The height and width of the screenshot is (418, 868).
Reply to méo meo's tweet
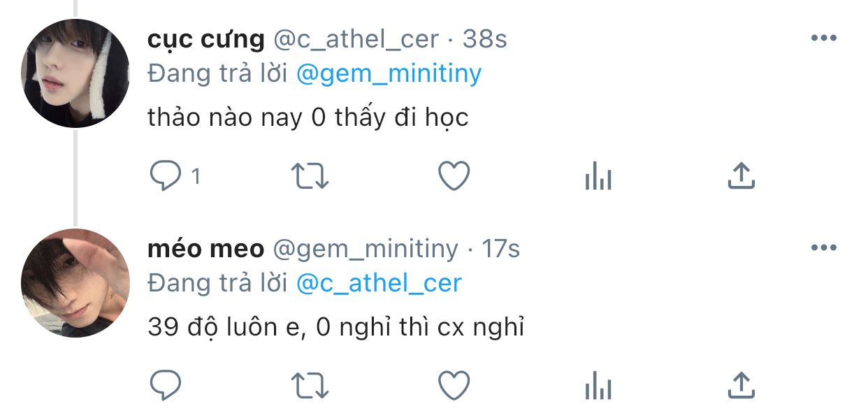pyautogui.click(x=166, y=385)
